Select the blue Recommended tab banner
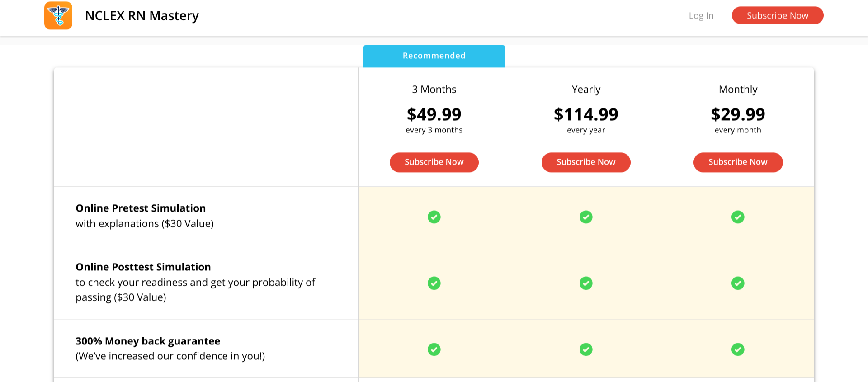 point(434,56)
